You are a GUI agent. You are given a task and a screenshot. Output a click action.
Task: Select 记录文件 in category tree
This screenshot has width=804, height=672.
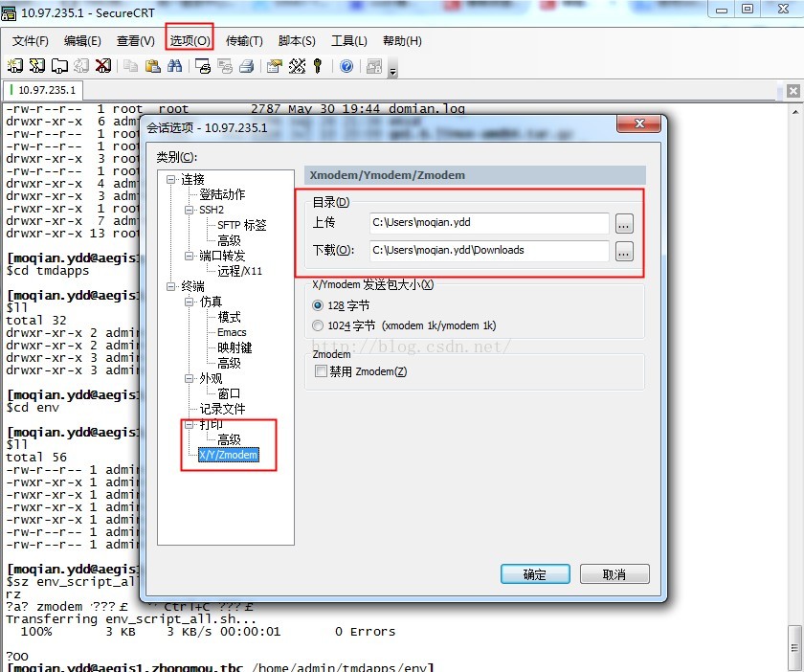click(222, 409)
